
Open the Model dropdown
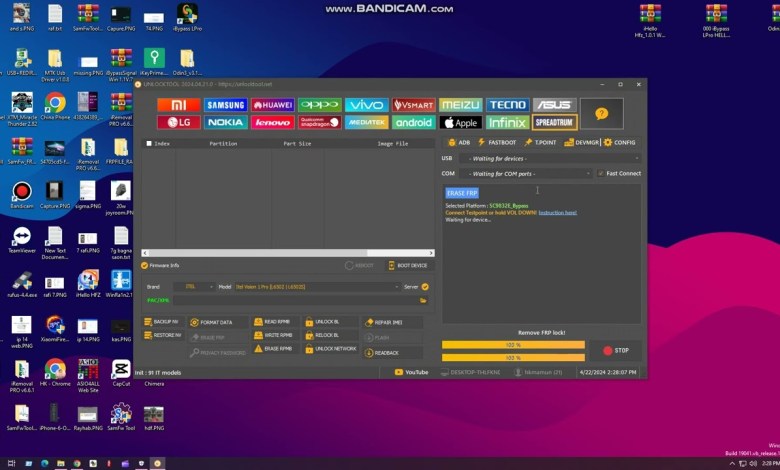point(317,287)
